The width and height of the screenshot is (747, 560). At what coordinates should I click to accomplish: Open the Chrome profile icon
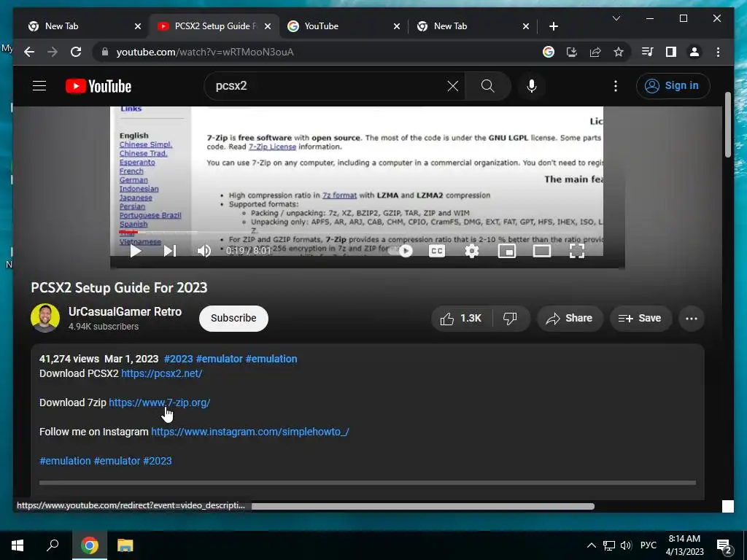694,52
